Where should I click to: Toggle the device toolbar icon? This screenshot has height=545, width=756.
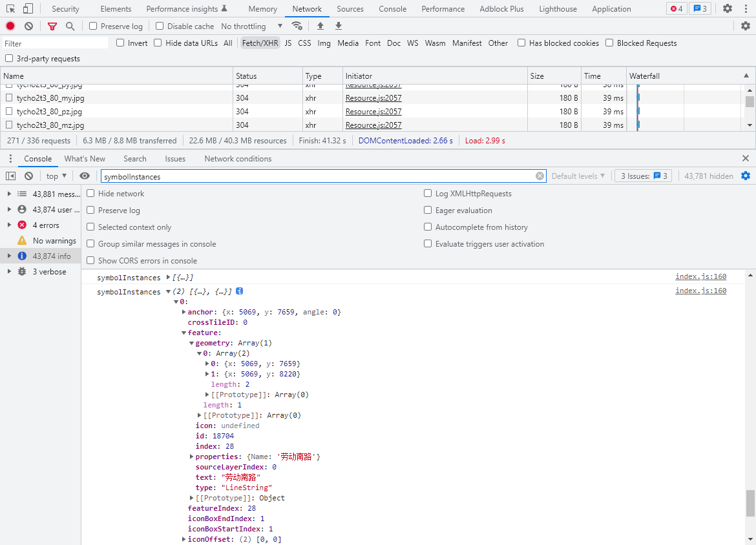[28, 8]
